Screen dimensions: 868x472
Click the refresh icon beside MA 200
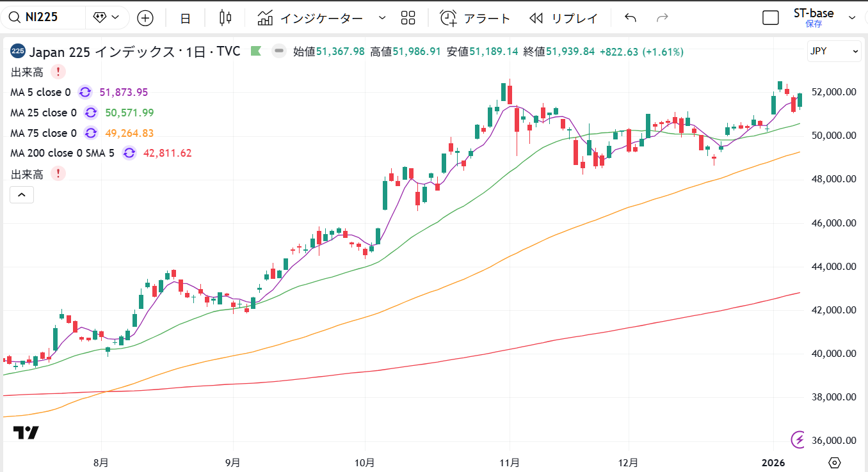coord(129,153)
